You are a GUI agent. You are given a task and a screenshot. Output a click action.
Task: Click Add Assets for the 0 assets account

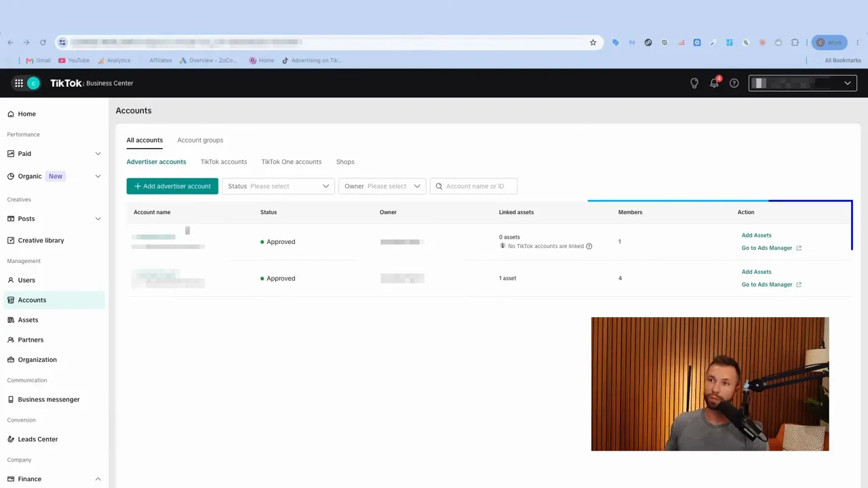pos(756,235)
